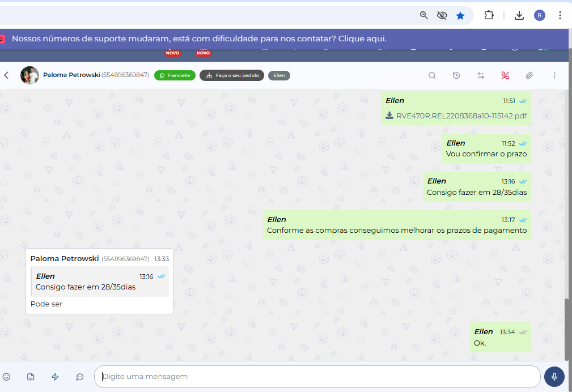Click the 'Faça o seu pedido' tag
This screenshot has height=392, width=572.
click(232, 75)
